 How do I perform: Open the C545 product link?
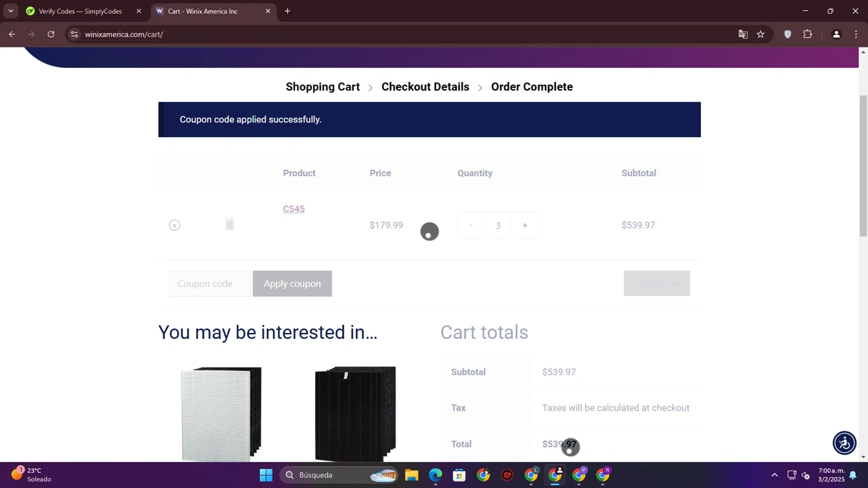[294, 209]
